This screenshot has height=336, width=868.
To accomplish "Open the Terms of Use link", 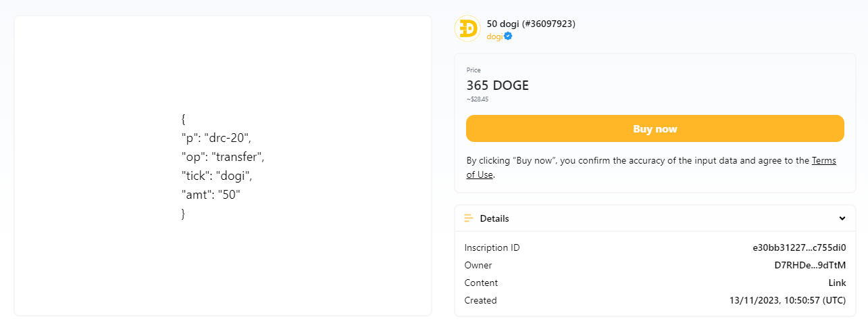I will pyautogui.click(x=823, y=161).
